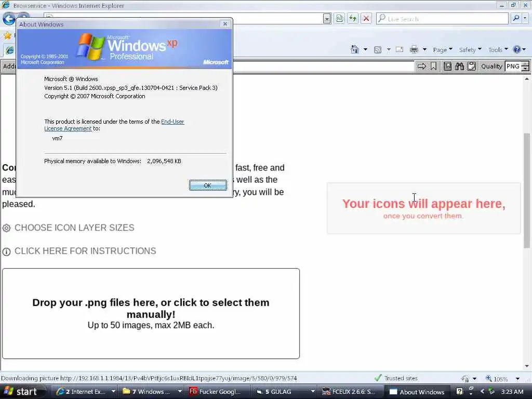Click the 'vm7' licensee name in dialog
532x399 pixels.
click(57, 138)
